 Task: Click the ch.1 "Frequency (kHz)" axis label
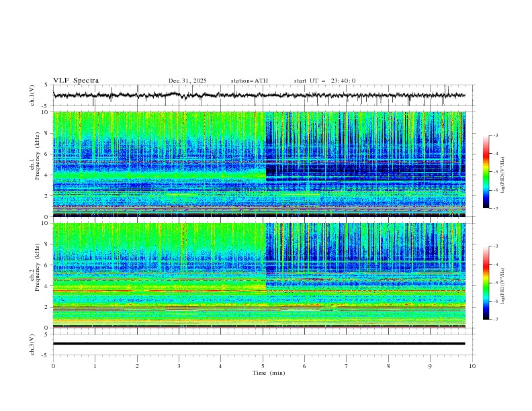[37, 154]
